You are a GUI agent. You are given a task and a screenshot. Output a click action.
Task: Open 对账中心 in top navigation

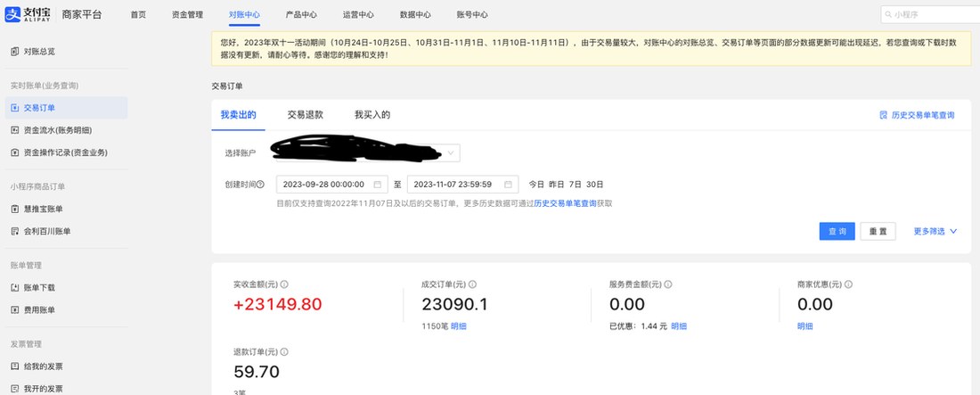244,14
